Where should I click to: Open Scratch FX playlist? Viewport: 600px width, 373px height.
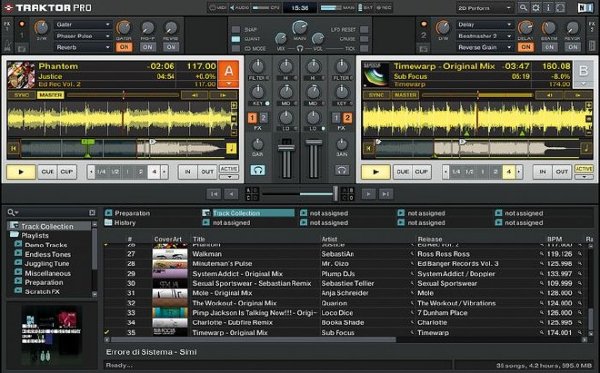point(42,292)
